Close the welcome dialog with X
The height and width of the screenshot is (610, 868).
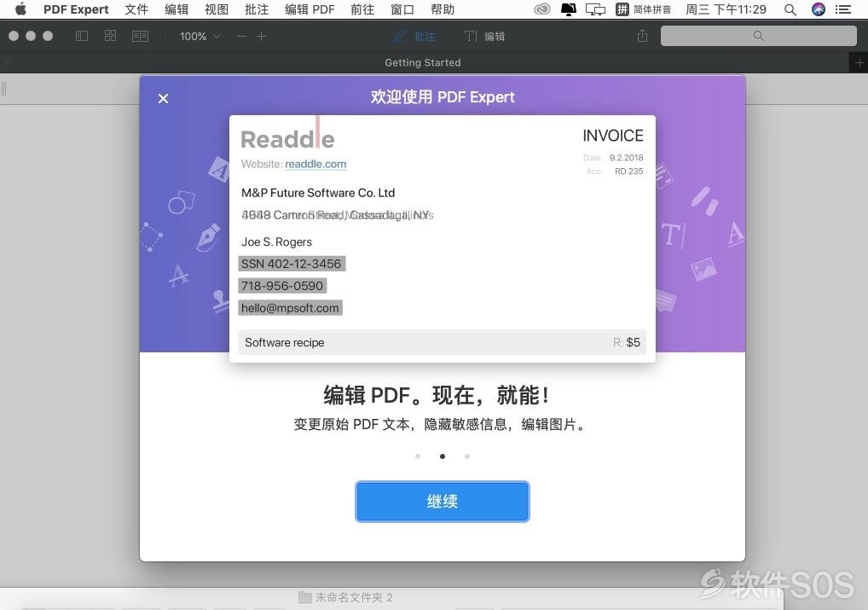(x=164, y=99)
